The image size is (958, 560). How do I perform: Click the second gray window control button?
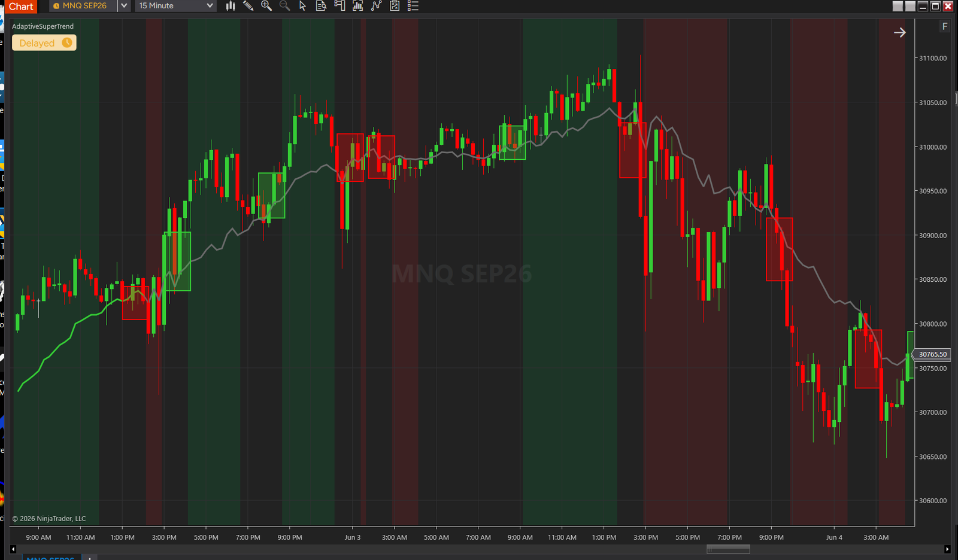point(910,6)
